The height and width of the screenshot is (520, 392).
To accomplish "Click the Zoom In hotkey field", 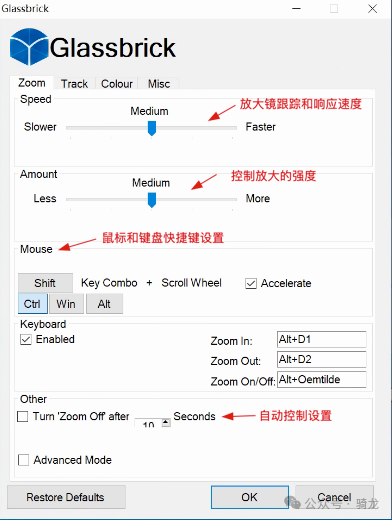I will tap(322, 339).
